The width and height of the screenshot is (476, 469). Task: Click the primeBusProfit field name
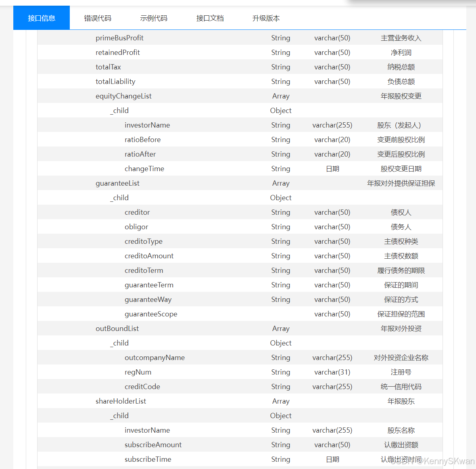pyautogui.click(x=119, y=38)
